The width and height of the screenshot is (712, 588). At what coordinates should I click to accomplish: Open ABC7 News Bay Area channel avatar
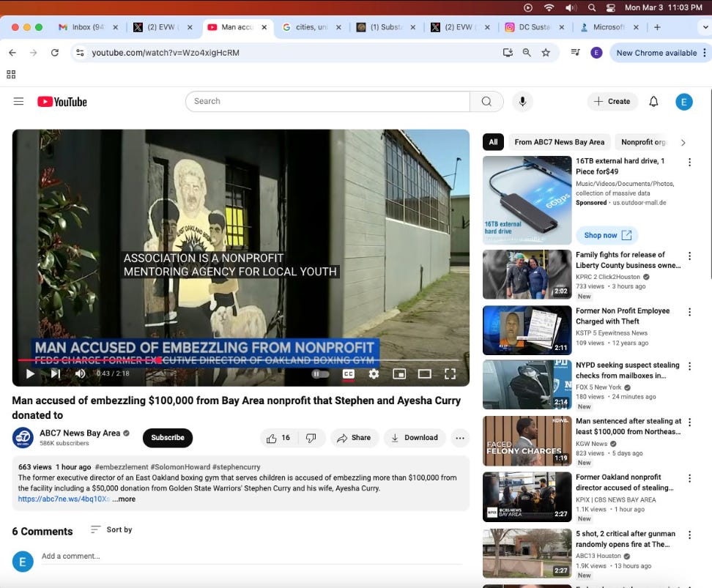(23, 438)
